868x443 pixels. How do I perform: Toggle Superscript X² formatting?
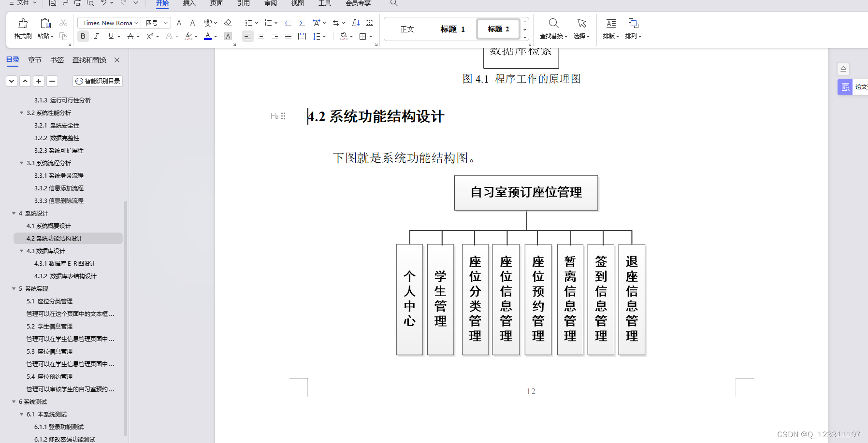tap(150, 36)
